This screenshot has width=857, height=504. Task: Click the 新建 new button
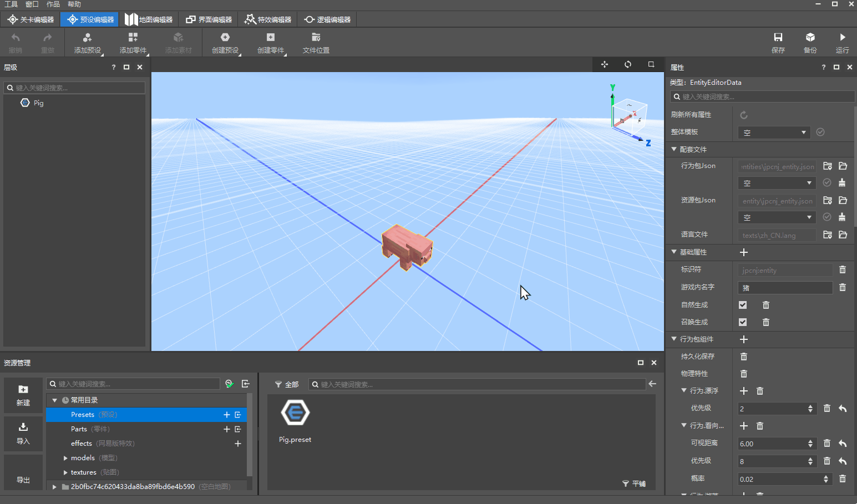pyautogui.click(x=23, y=395)
